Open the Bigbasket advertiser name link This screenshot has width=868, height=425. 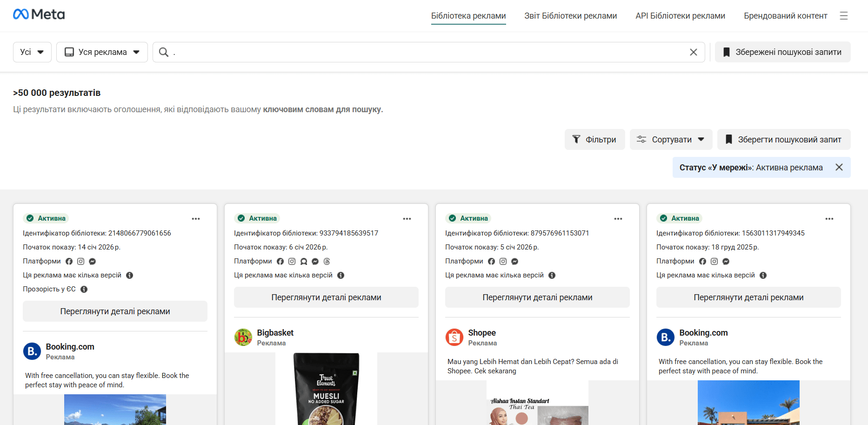click(x=275, y=333)
